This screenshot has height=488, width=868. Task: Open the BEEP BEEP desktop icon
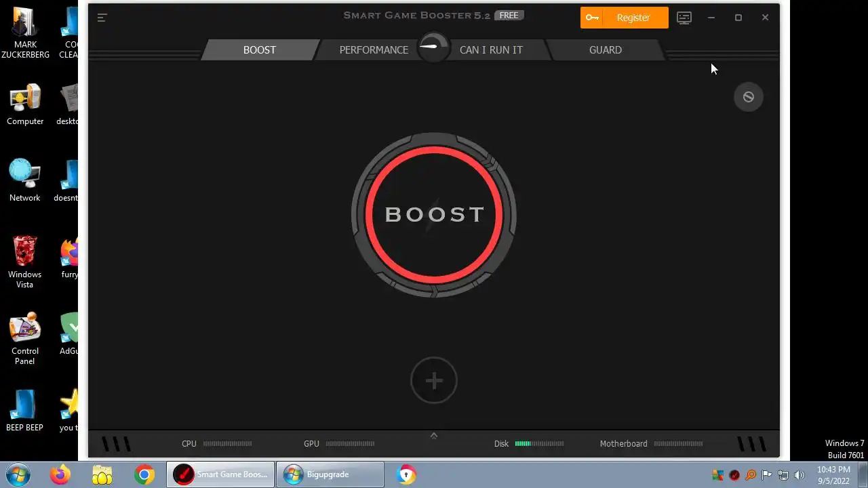[25, 411]
